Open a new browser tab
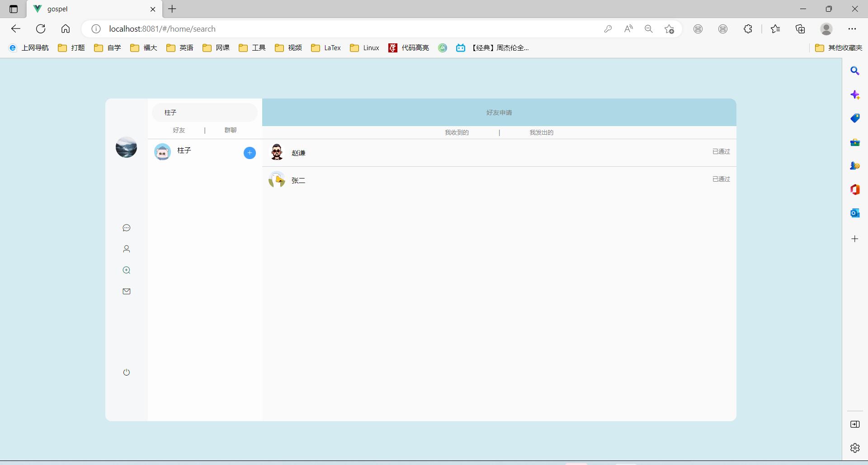 [x=172, y=9]
